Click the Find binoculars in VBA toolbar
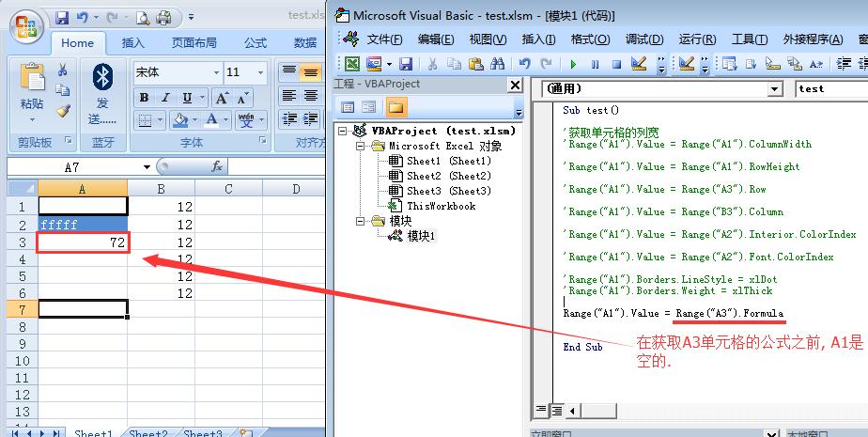868x437 pixels. point(497,64)
